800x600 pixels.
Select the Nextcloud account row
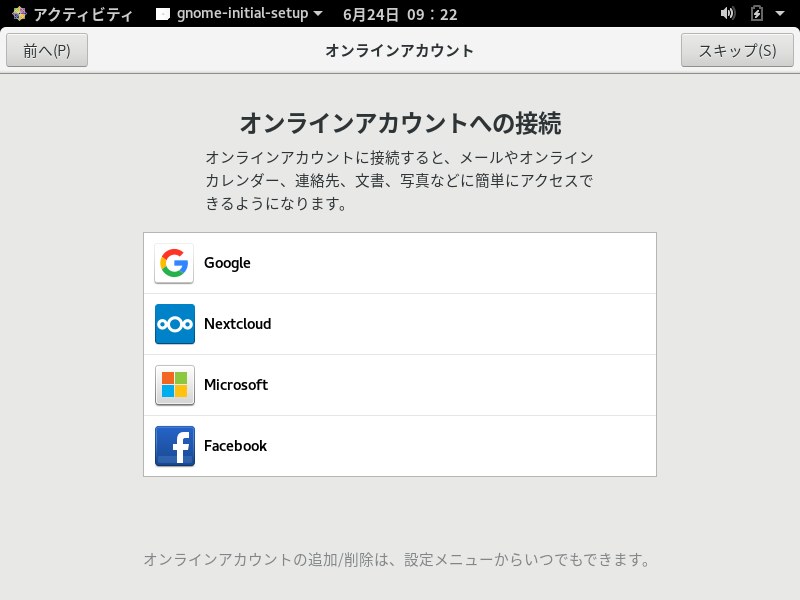(400, 323)
